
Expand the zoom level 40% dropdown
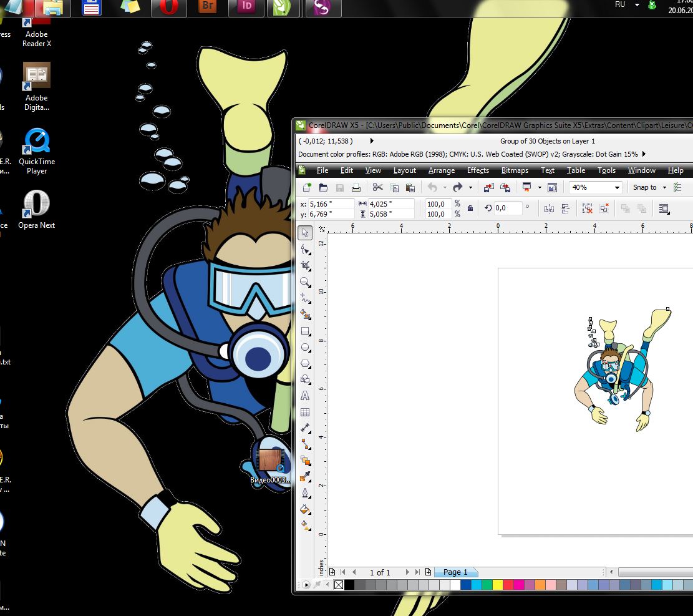pos(617,187)
